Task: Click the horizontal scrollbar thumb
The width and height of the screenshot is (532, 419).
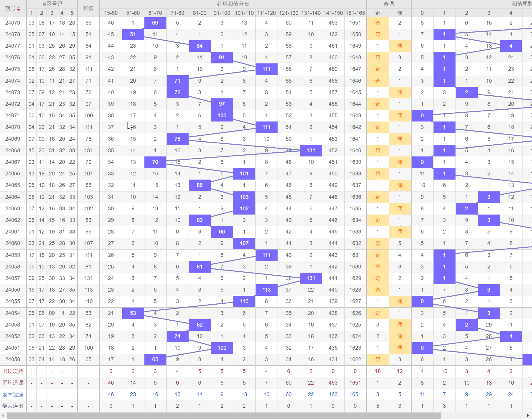Action: point(224,415)
